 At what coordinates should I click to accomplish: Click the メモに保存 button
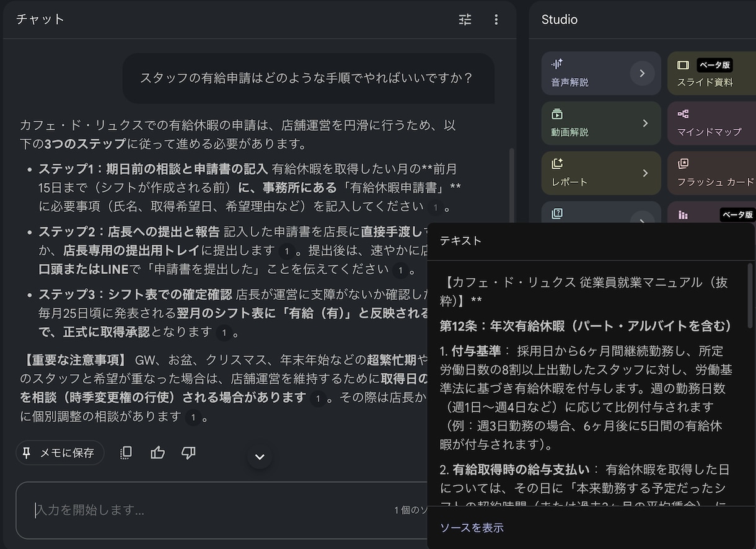pyautogui.click(x=60, y=453)
